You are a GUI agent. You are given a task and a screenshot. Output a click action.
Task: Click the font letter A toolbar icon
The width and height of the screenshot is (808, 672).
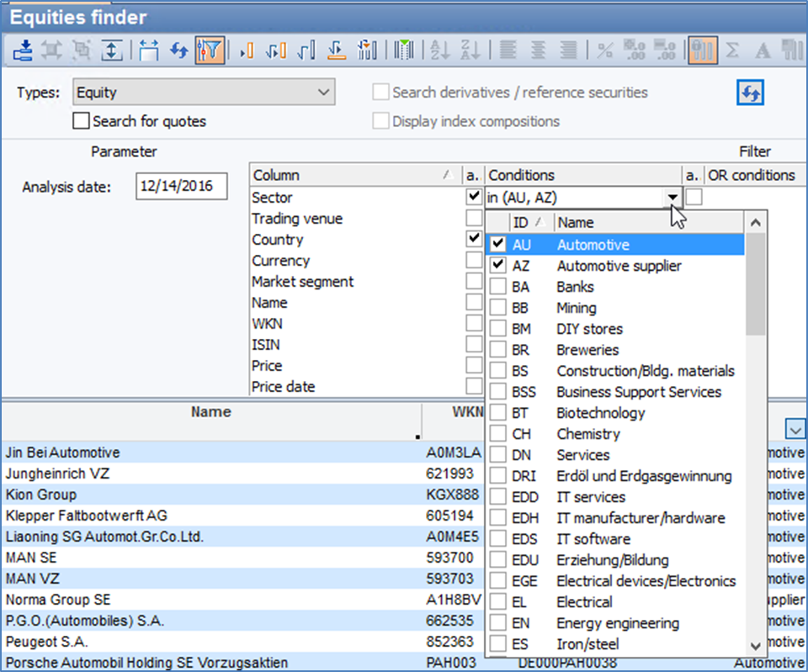(x=763, y=50)
